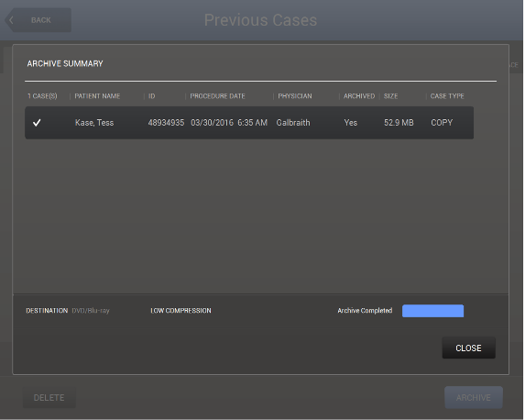Click the case ID 48934935
The image size is (525, 420).
pos(166,123)
